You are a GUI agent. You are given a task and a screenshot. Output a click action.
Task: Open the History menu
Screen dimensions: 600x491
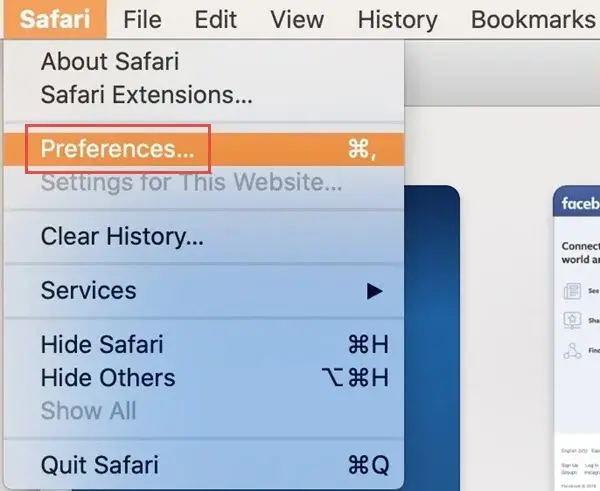[x=397, y=19]
